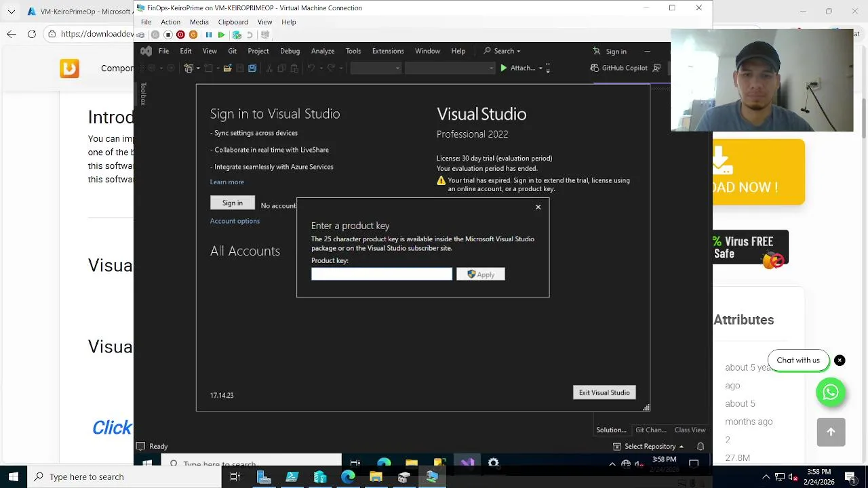Screen dimensions: 868x488
Task: Click the WhatsApp chat icon on webpage
Action: coord(831,392)
